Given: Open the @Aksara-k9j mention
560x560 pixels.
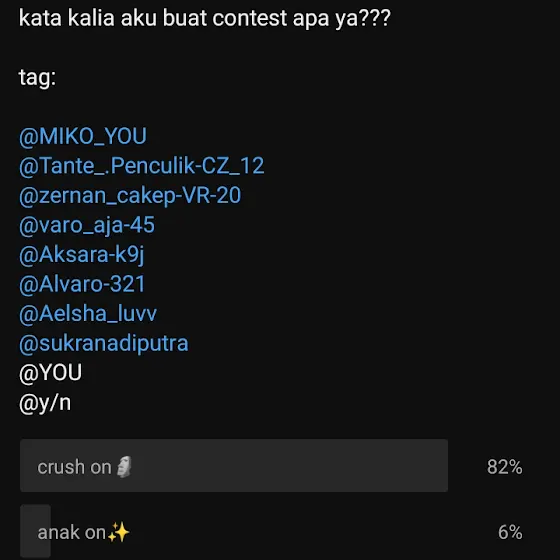Looking at the screenshot, I should [81, 255].
